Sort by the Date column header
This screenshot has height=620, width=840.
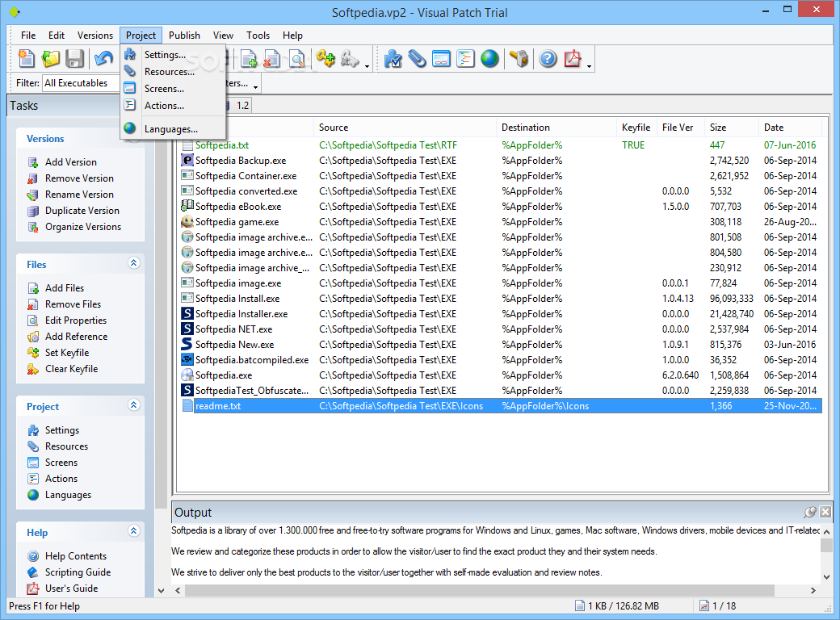pos(790,128)
